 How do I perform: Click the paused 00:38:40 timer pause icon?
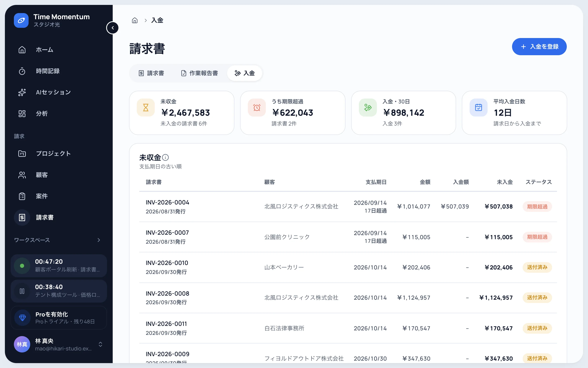click(x=22, y=291)
